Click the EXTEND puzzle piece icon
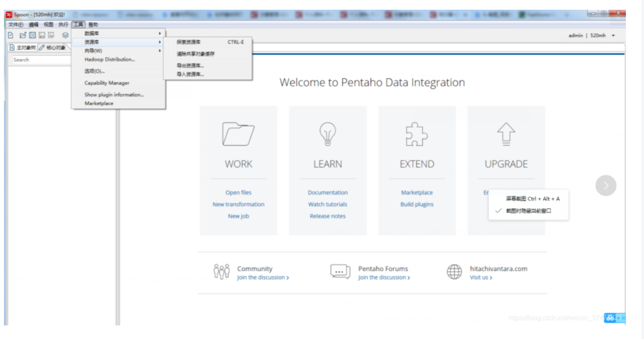 tap(416, 135)
